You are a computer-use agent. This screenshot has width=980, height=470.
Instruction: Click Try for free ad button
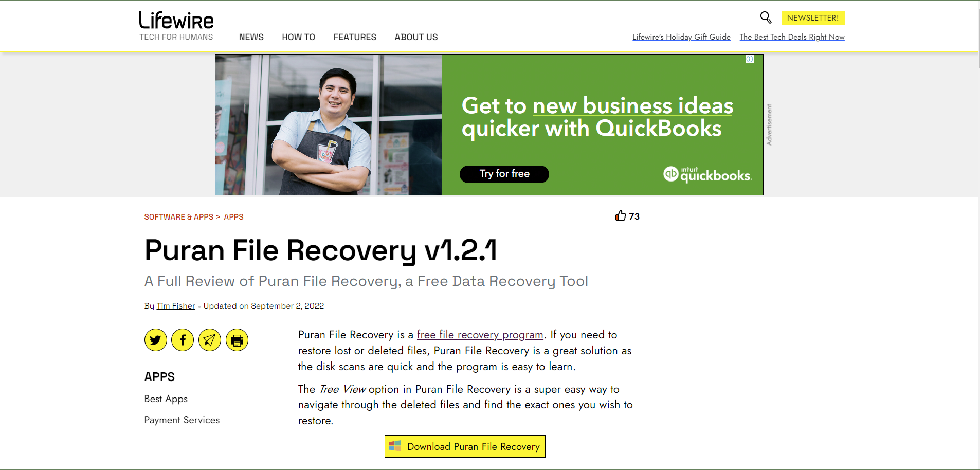[504, 174]
